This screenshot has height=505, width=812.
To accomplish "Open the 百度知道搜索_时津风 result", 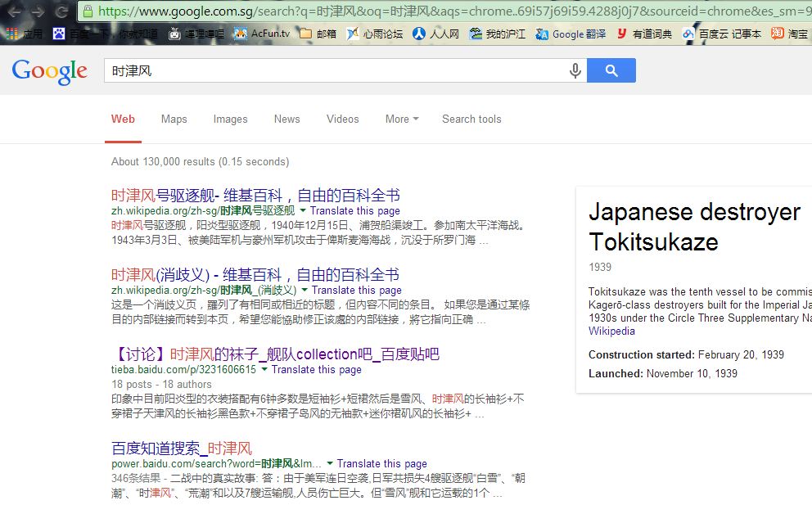I will [181, 448].
